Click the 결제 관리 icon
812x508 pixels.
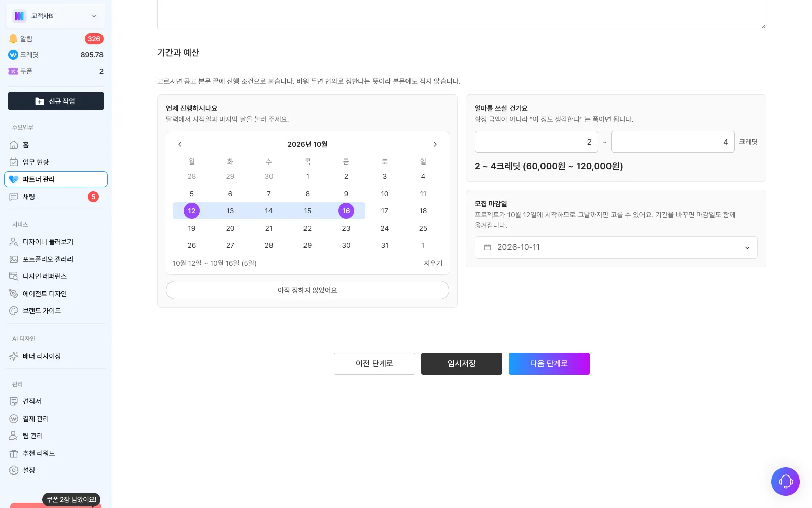click(14, 419)
